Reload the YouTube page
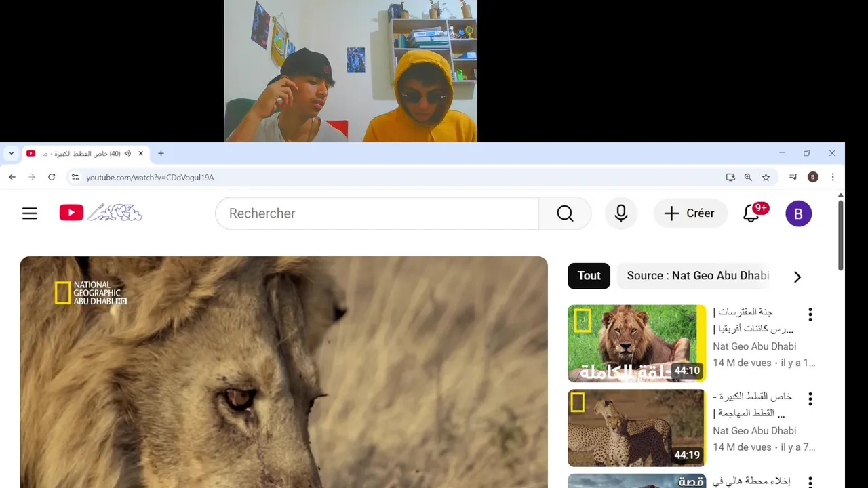The image size is (868, 488). point(52,177)
